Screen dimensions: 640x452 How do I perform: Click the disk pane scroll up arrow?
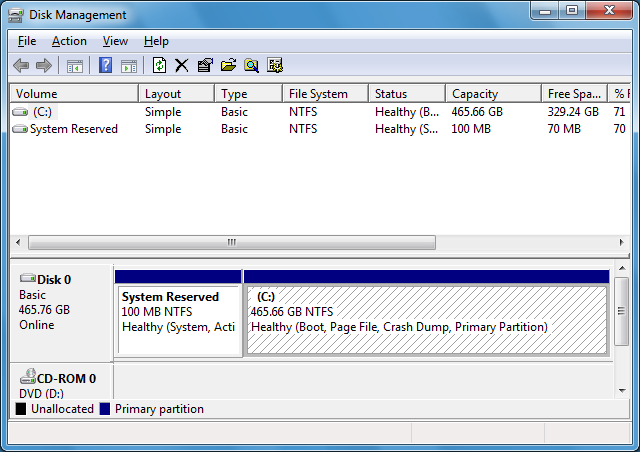[622, 269]
